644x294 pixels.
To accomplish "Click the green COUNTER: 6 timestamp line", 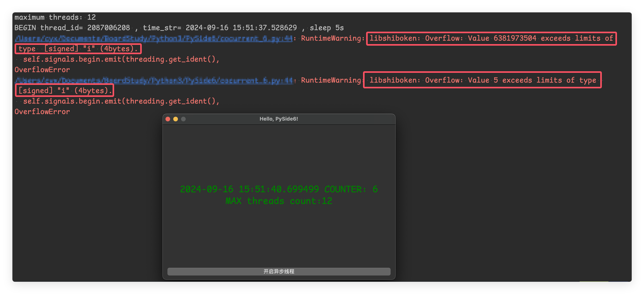I will pos(279,189).
